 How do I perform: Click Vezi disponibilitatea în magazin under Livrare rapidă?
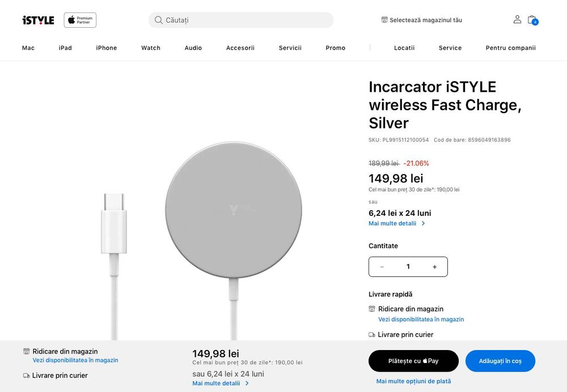point(421,319)
